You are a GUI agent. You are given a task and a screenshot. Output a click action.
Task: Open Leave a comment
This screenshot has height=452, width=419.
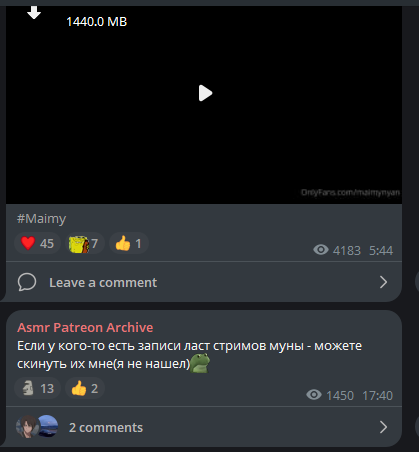103,283
